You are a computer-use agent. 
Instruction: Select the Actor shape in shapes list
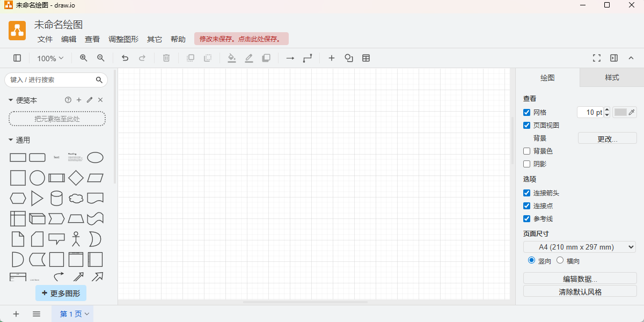coord(76,239)
